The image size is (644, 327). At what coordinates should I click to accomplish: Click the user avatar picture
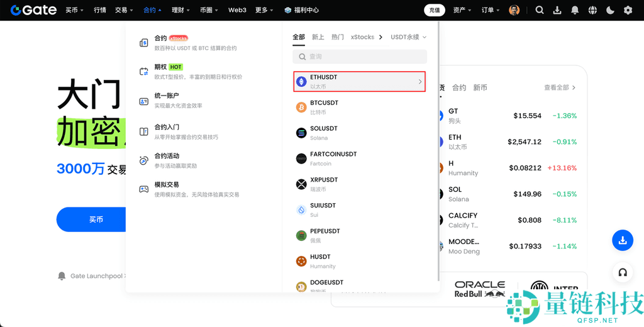(x=514, y=10)
